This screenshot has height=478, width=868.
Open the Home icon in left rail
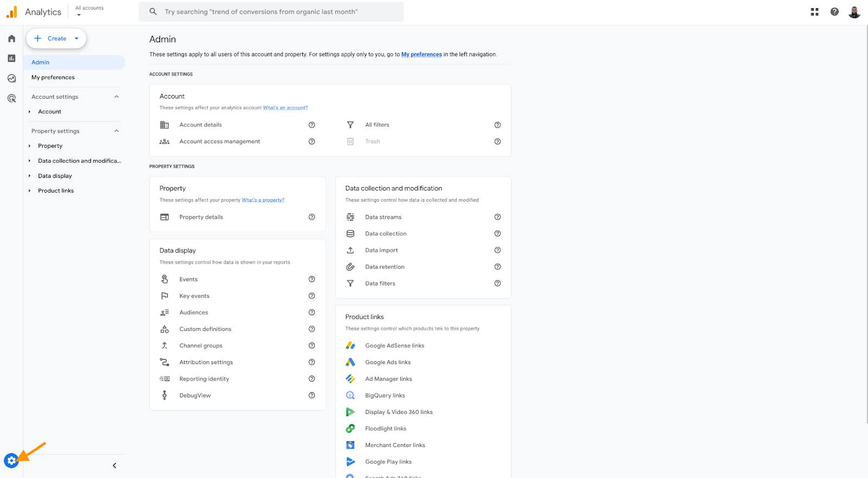click(x=11, y=39)
